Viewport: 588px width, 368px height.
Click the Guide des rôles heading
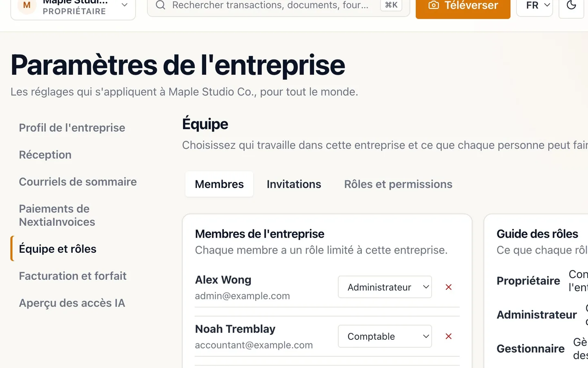[537, 233]
